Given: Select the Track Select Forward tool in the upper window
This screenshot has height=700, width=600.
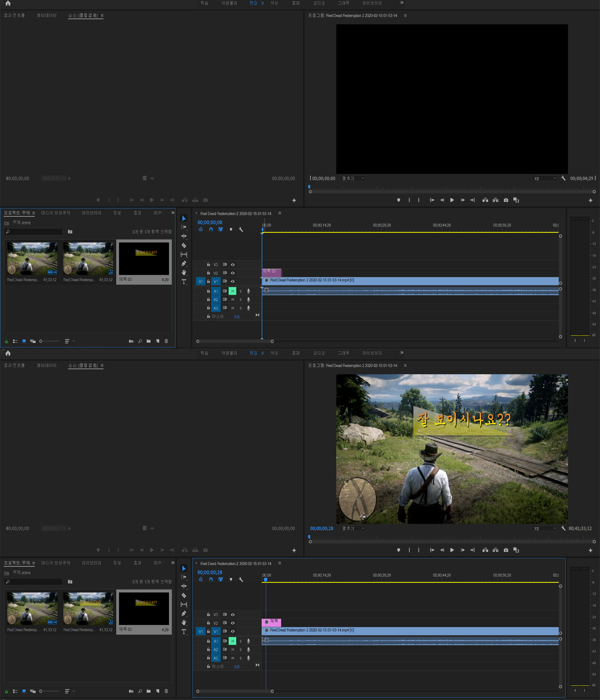Looking at the screenshot, I should [183, 227].
